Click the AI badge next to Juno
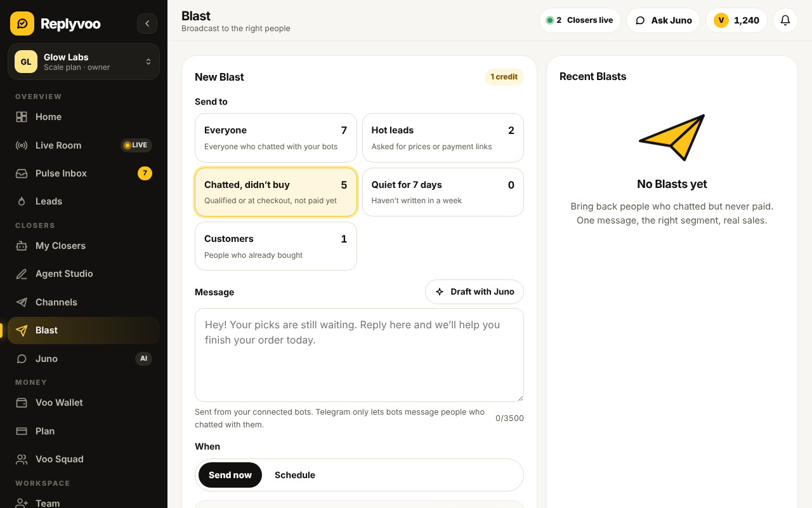Viewport: 812px width, 508px height. coord(144,359)
